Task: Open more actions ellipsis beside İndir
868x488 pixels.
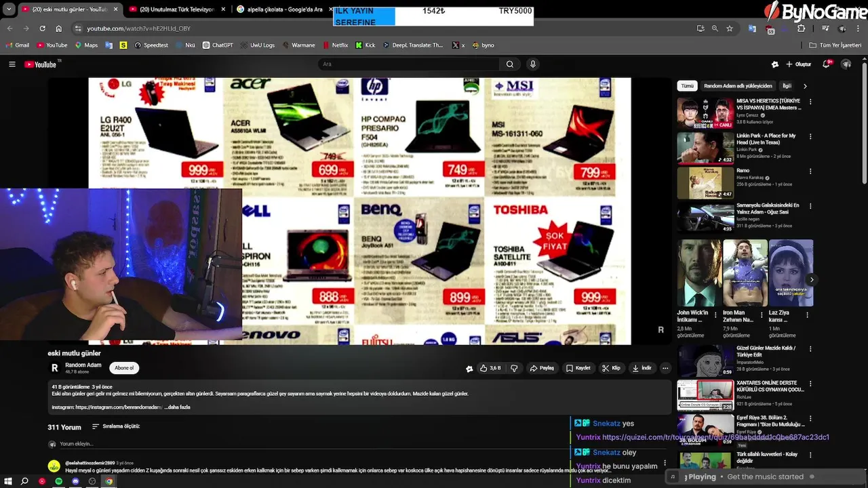Action: pyautogui.click(x=665, y=368)
